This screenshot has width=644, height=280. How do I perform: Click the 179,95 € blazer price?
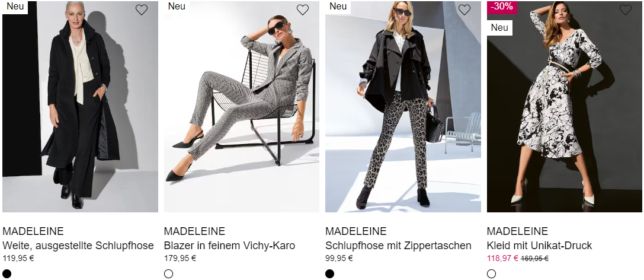tap(180, 259)
